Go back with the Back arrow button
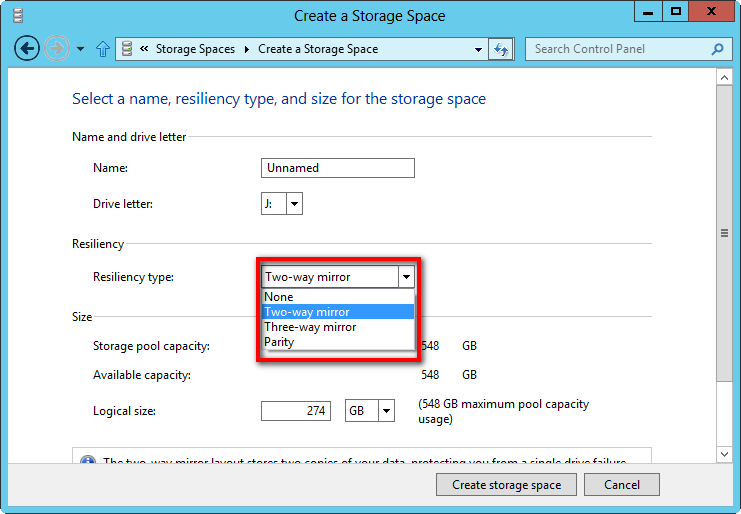Viewport: 741px width, 514px height. click(x=27, y=48)
